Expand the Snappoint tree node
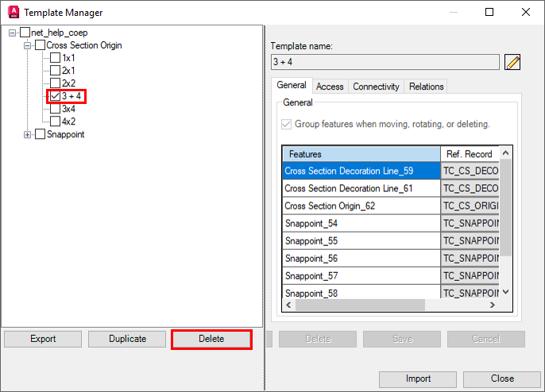 (x=28, y=134)
